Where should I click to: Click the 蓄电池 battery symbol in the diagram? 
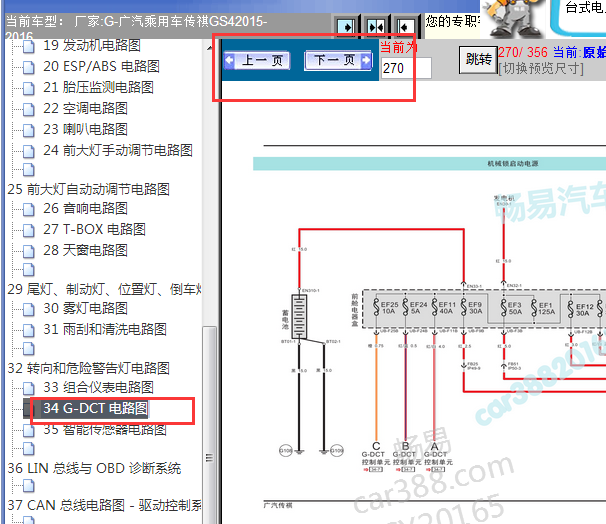click(x=299, y=316)
